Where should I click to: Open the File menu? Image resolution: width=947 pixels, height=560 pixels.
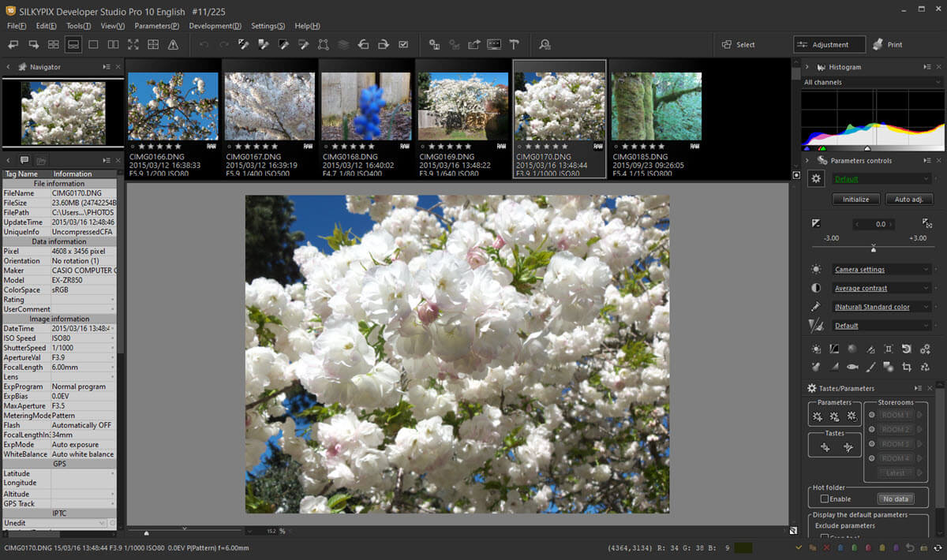(x=17, y=26)
